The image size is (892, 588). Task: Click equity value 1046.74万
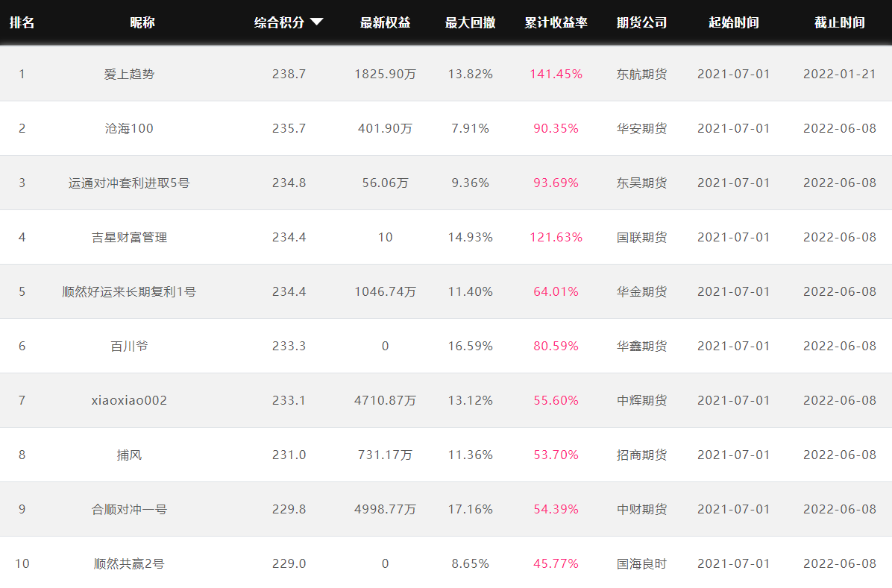pos(385,291)
